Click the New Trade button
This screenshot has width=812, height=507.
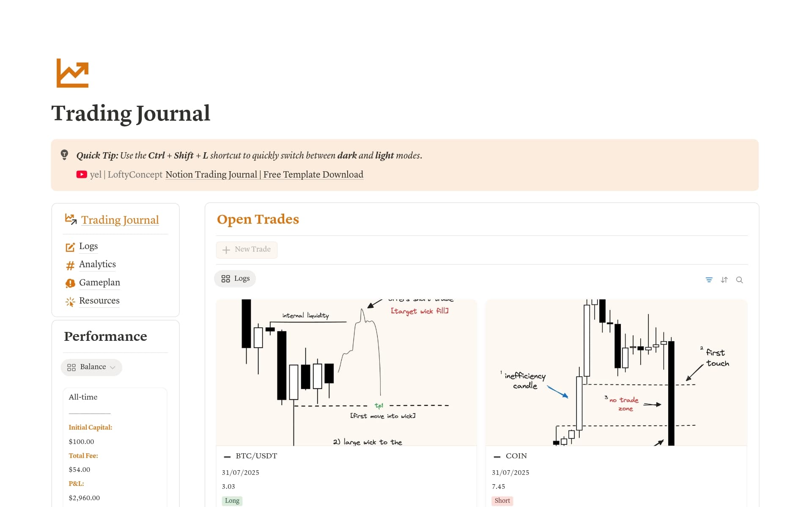coord(247,249)
